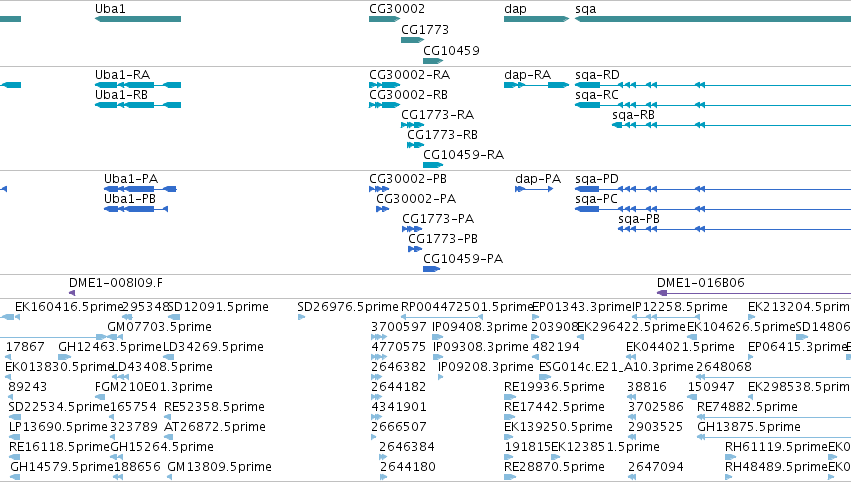Select the 4770575 alignment label
This screenshot has width=851, height=482.
coord(399,347)
